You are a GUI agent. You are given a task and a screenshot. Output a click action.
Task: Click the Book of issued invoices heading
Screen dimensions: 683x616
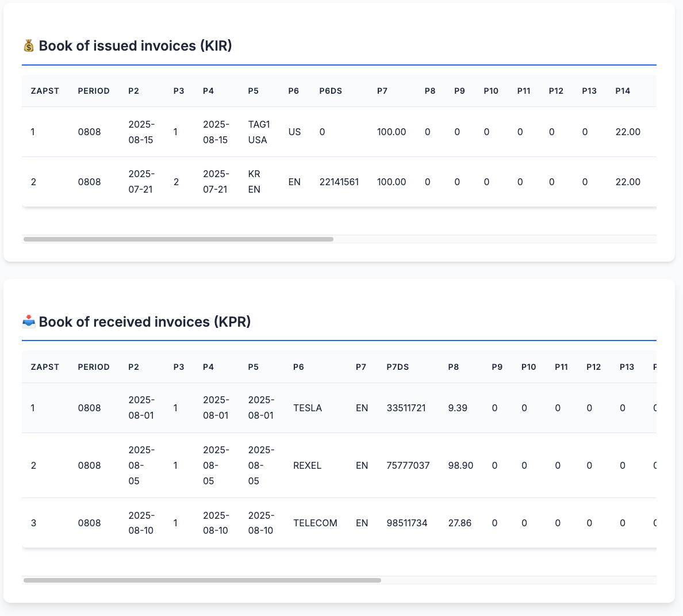coord(135,46)
